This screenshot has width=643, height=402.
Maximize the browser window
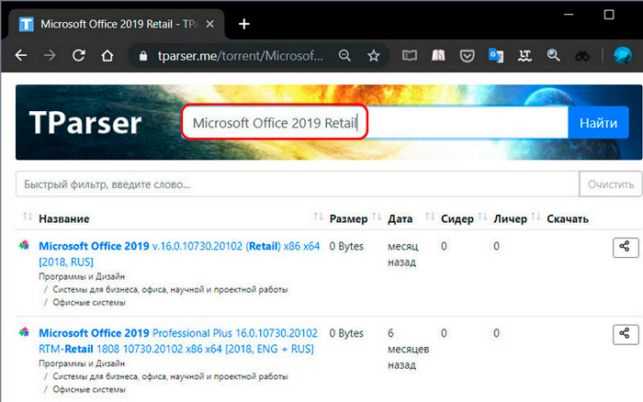point(609,15)
